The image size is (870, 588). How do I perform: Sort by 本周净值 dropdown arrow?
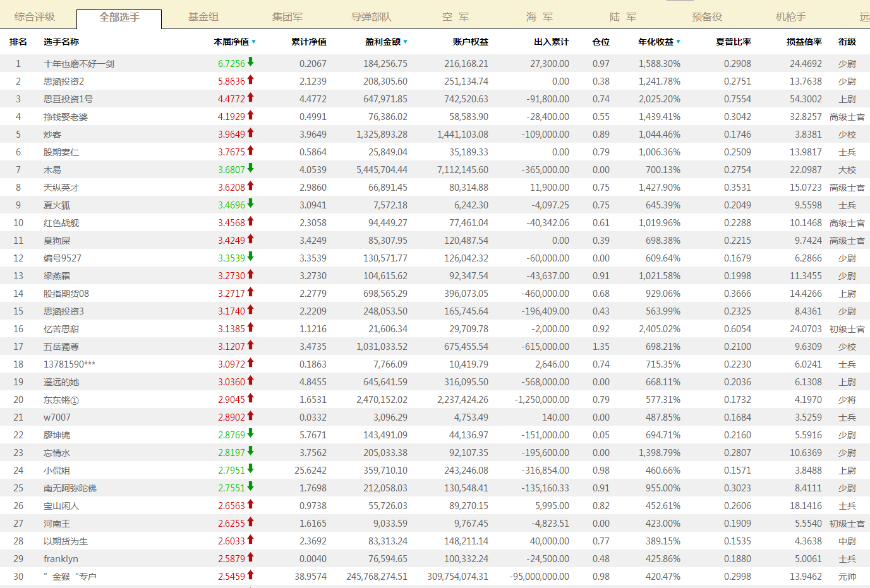254,42
